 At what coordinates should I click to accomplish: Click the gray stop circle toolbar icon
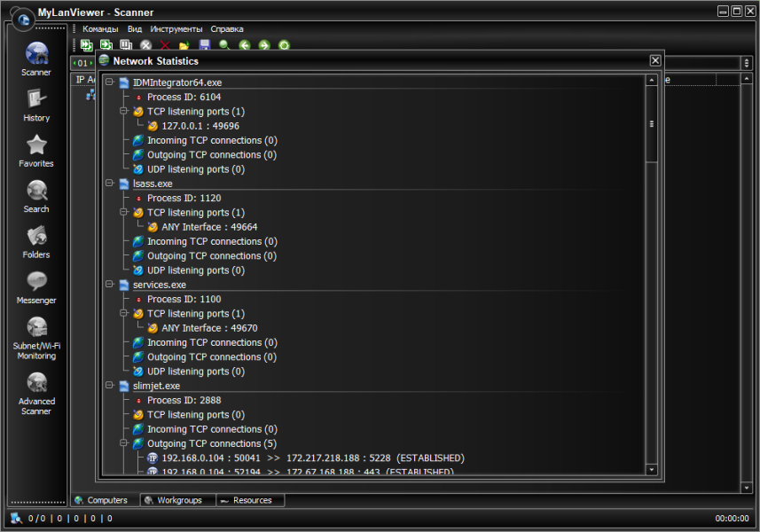click(x=146, y=45)
